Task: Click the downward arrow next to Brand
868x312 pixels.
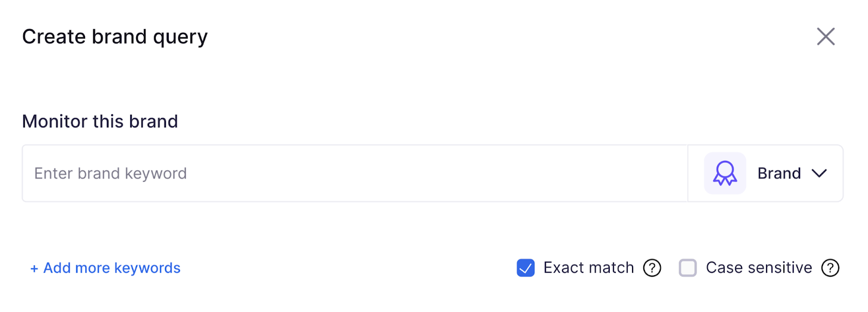Action: 820,173
